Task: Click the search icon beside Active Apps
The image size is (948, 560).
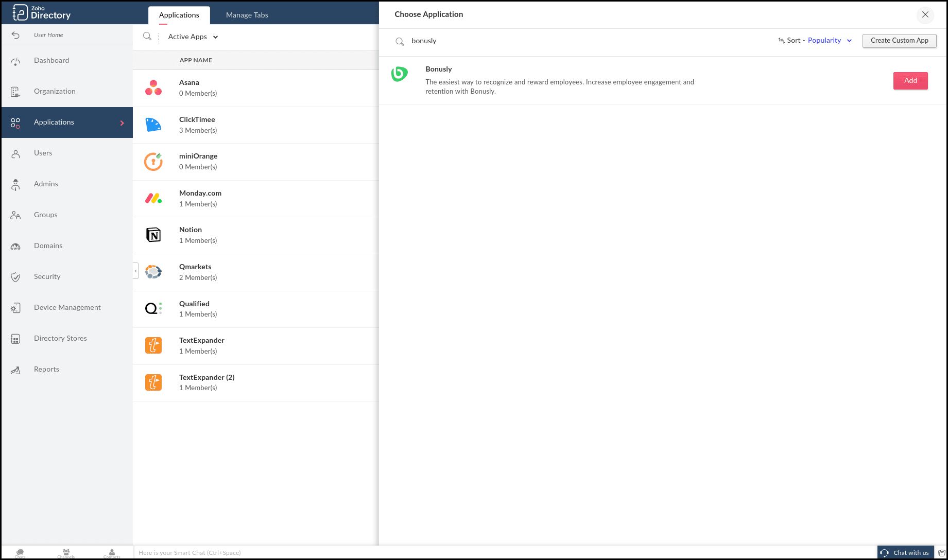Action: point(147,37)
